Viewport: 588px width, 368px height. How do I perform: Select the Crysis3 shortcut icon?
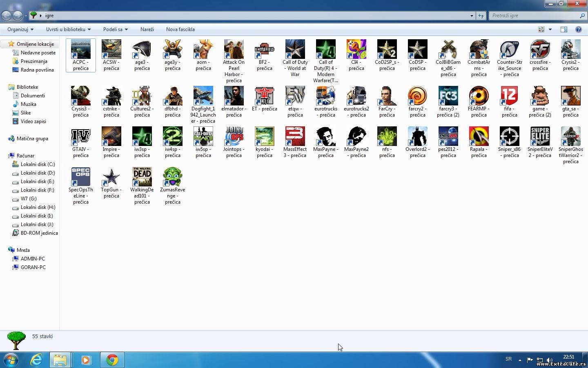81,96
